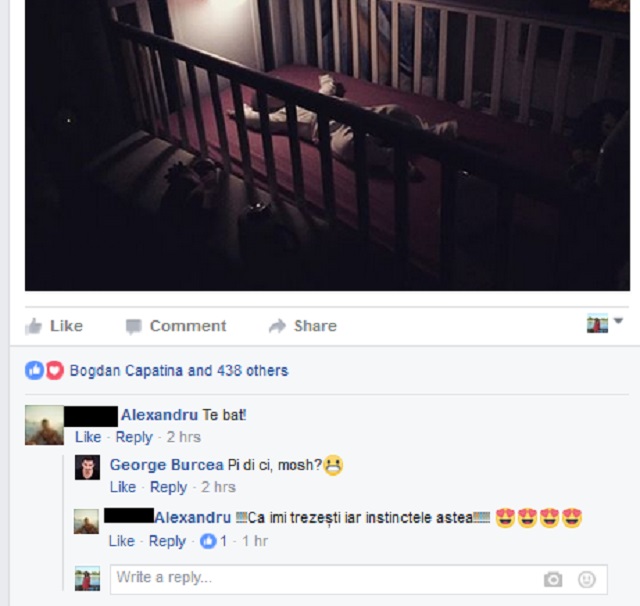The width and height of the screenshot is (640, 606).
Task: Click the Share arrow icon
Action: pos(278,326)
